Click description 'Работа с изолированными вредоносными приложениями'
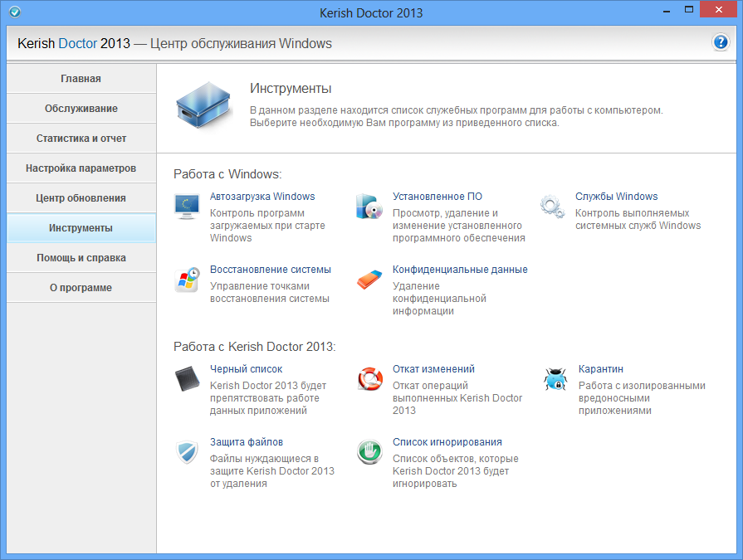 coord(642,398)
